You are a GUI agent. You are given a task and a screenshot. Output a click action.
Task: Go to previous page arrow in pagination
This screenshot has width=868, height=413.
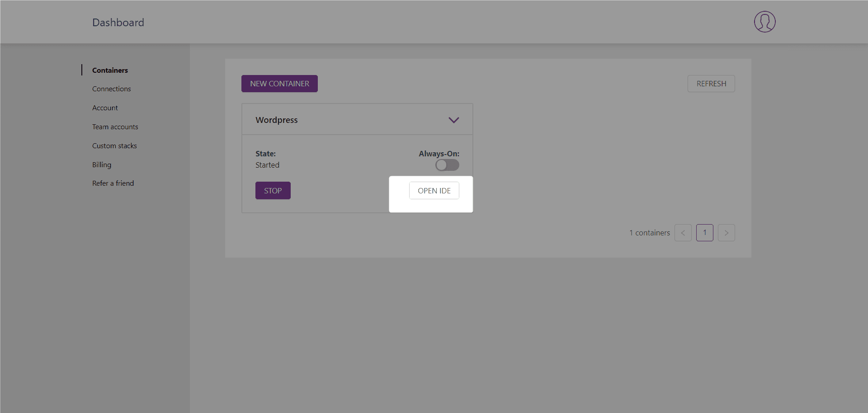coord(683,233)
